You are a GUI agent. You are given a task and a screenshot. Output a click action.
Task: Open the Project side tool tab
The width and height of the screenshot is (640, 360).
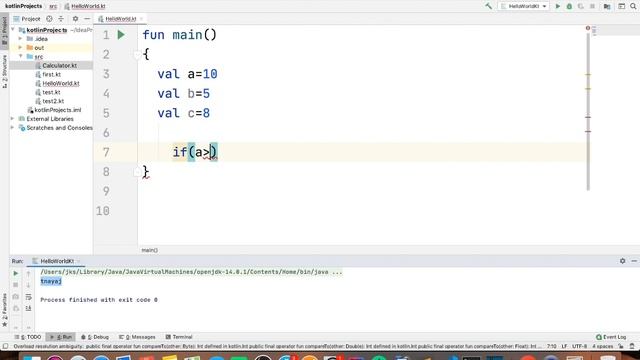point(4,31)
